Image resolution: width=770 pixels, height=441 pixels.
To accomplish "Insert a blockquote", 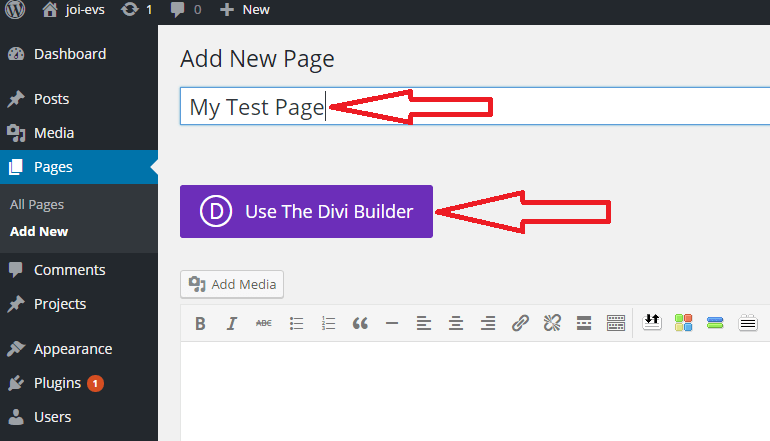I will [360, 323].
